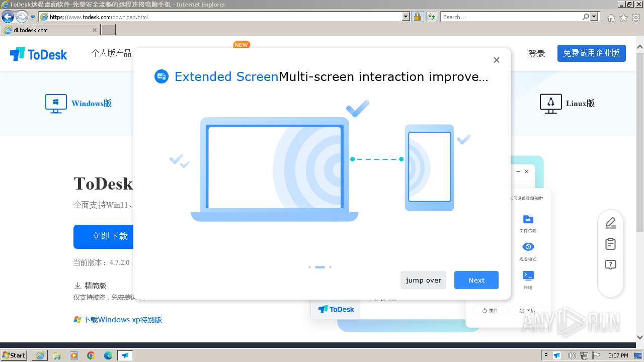
Task: Click the jump over button
Action: 424,280
